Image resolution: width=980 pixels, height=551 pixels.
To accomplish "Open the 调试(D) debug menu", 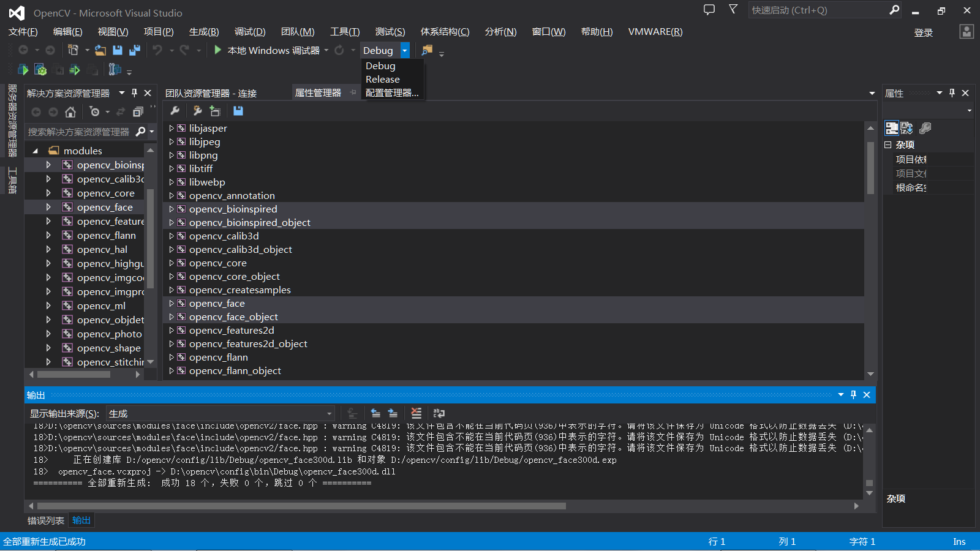I will click(x=250, y=32).
